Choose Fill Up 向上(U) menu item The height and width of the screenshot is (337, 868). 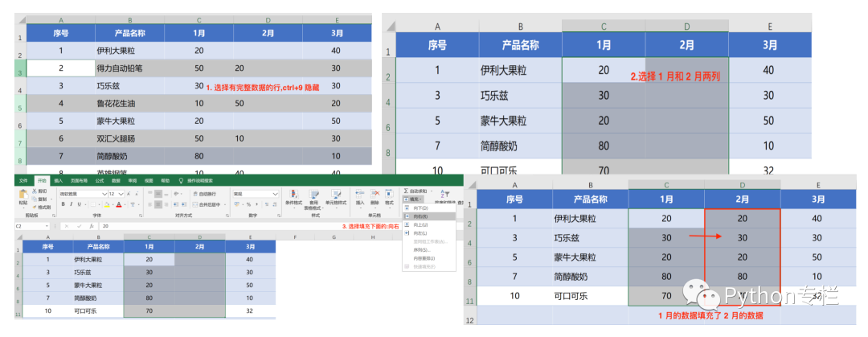tap(429, 225)
